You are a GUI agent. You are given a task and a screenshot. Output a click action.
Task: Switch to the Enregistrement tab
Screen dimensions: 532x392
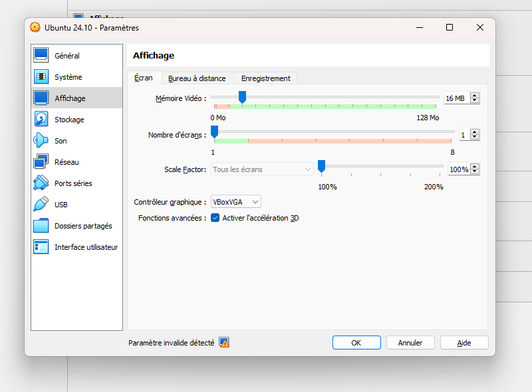[265, 78]
